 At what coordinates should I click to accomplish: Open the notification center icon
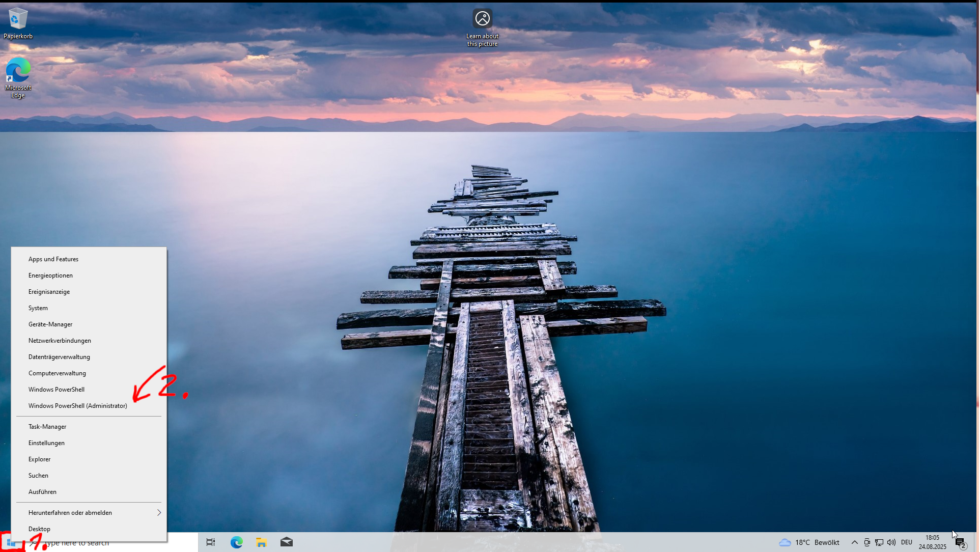(x=961, y=543)
